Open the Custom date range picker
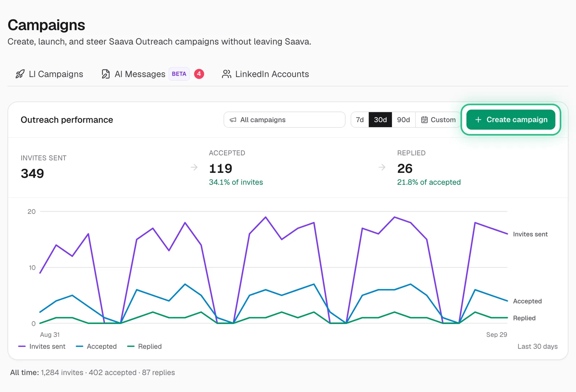This screenshot has width=576, height=392. (438, 120)
